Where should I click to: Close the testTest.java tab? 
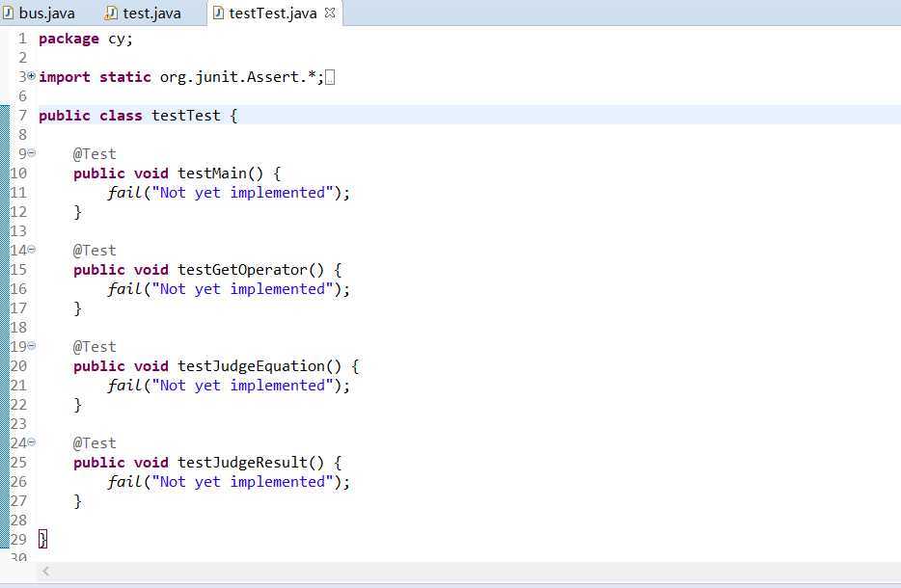tap(330, 13)
